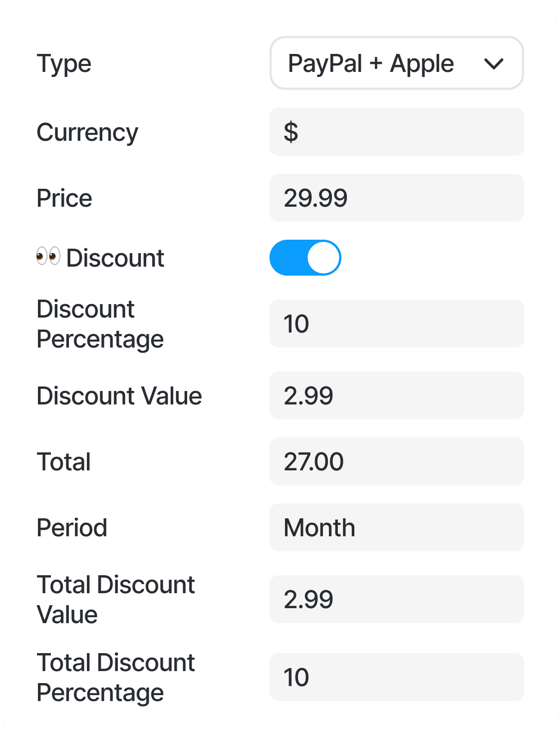Image resolution: width=560 pixels, height=743 pixels.
Task: Click the chevron arrow in Type dropdown
Action: click(x=494, y=64)
